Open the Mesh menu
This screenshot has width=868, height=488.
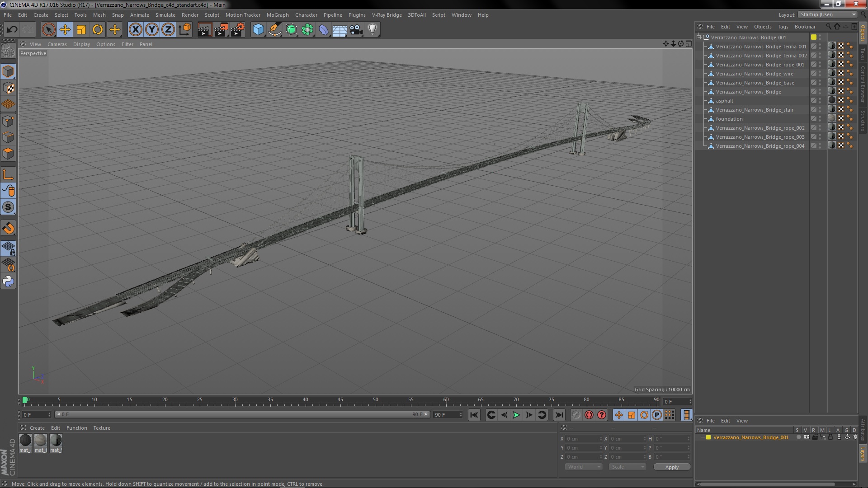(99, 15)
